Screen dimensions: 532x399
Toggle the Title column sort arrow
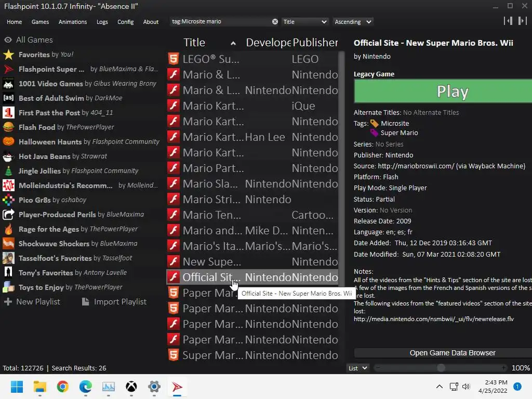point(233,43)
